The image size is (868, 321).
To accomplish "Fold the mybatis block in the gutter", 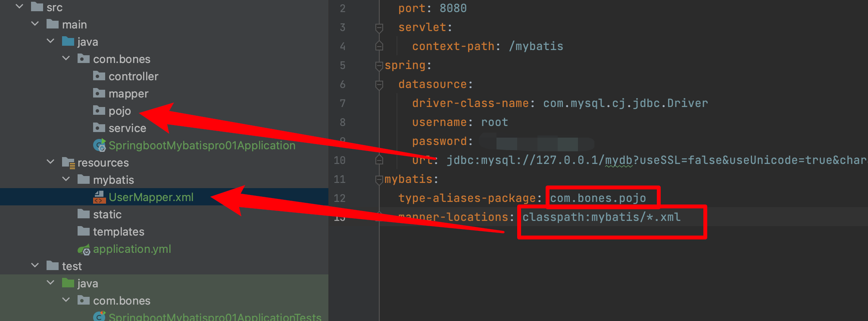I will (x=379, y=179).
